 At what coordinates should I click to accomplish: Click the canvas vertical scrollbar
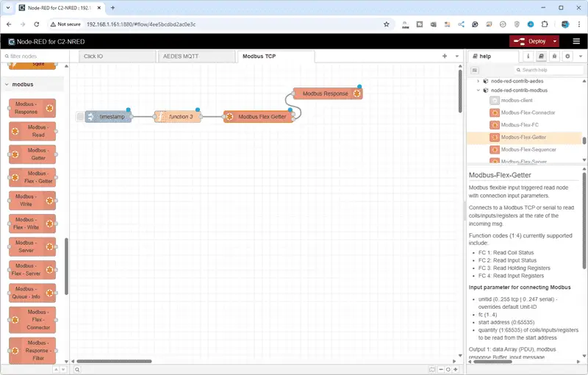click(460, 91)
